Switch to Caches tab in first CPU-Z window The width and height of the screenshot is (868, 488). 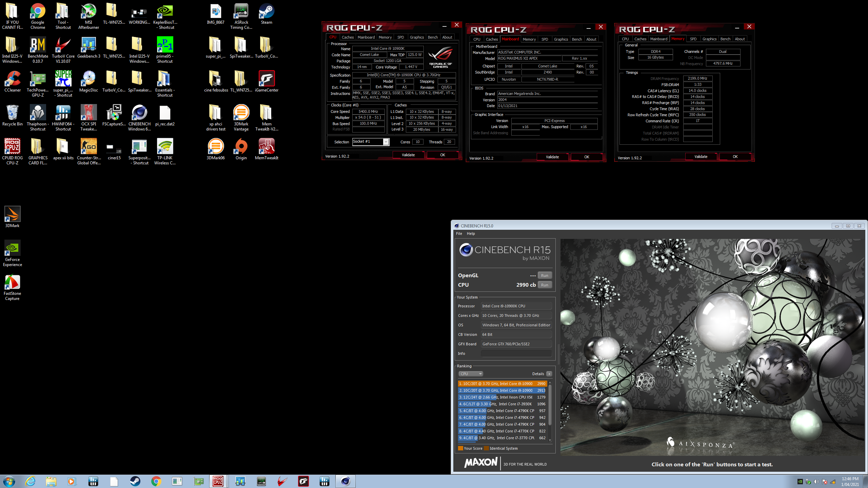click(348, 37)
